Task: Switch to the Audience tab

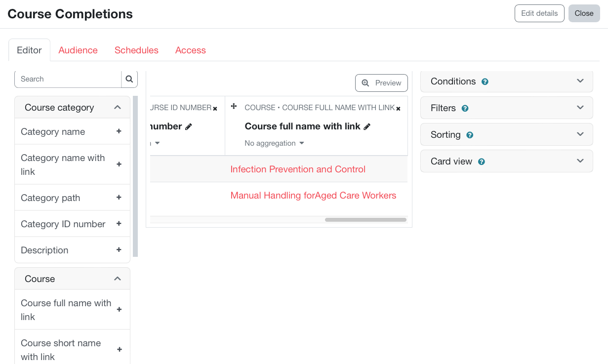Action: click(x=78, y=50)
